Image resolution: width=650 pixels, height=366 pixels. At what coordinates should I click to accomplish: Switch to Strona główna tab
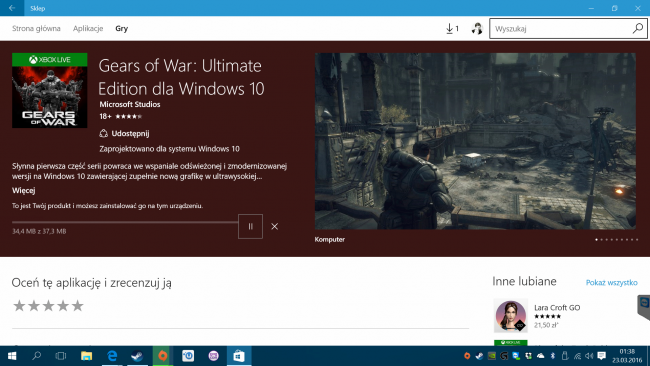36,29
